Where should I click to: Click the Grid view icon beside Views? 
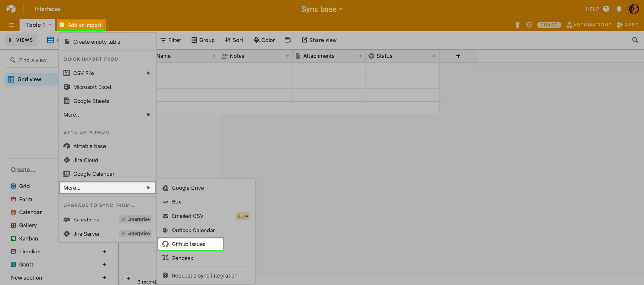coord(51,40)
